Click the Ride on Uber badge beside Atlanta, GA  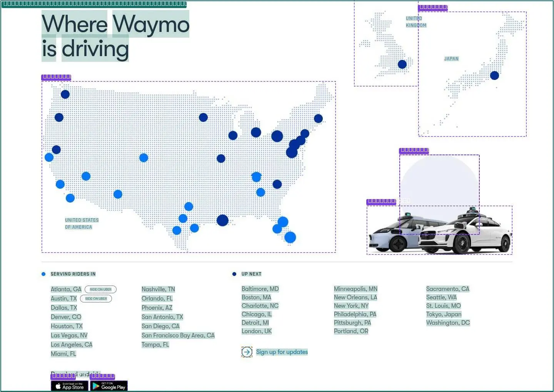[100, 289]
